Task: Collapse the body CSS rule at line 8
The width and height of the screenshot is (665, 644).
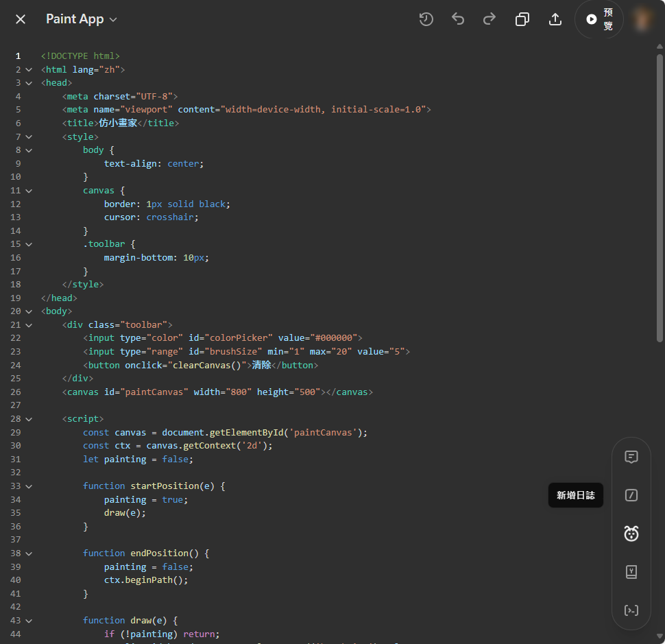Action: 29,150
